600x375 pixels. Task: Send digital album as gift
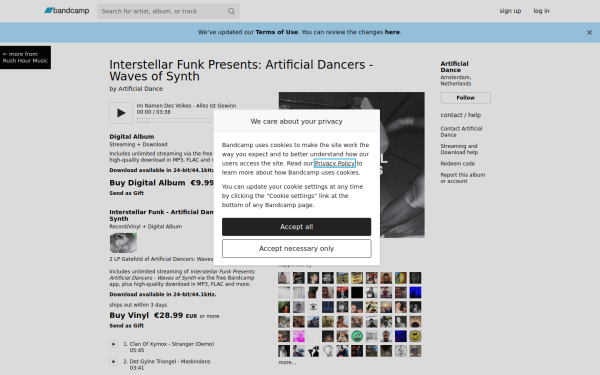pos(127,193)
